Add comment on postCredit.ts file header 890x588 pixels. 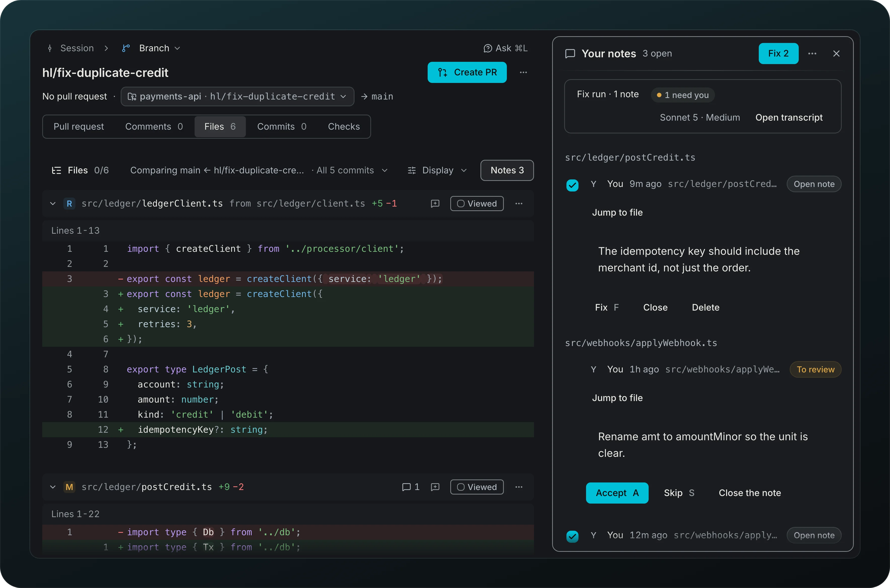(435, 487)
